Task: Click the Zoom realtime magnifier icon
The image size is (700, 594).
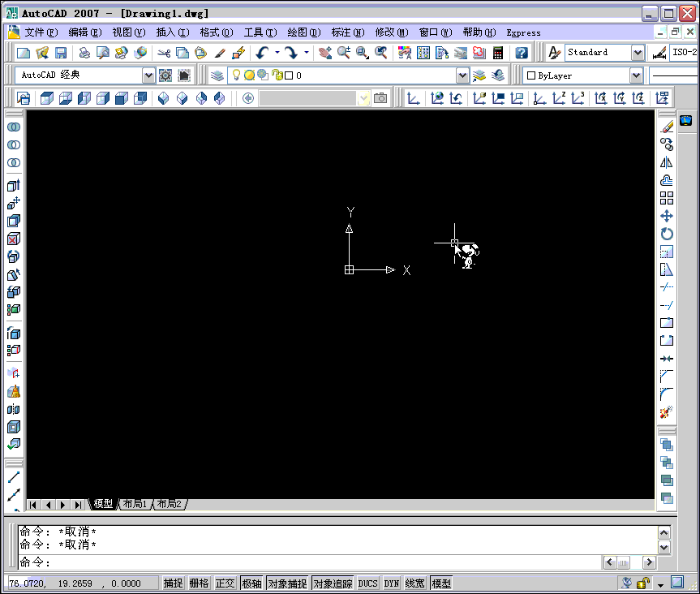Action: (344, 53)
